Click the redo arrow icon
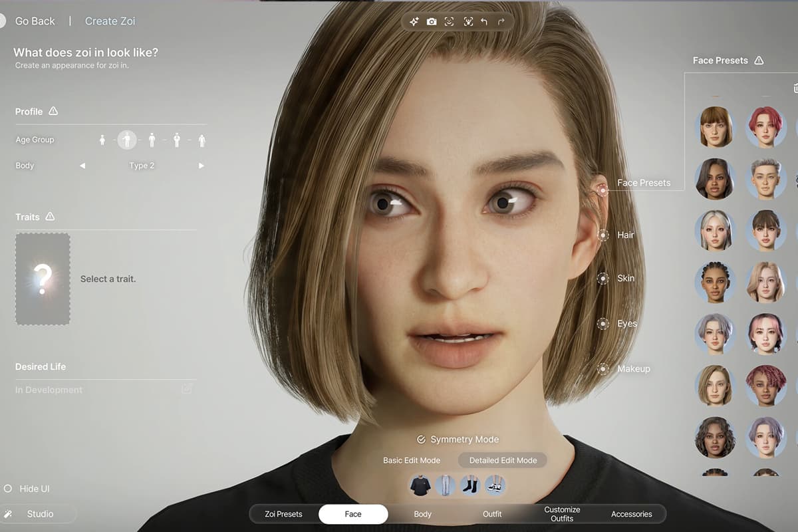 pos(501,22)
